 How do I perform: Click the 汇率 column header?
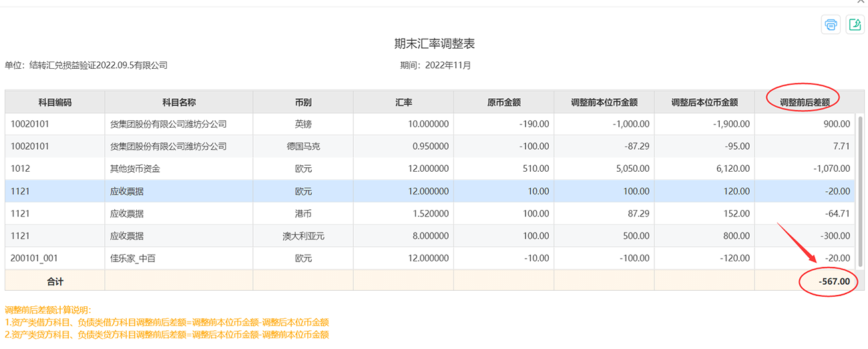click(403, 102)
